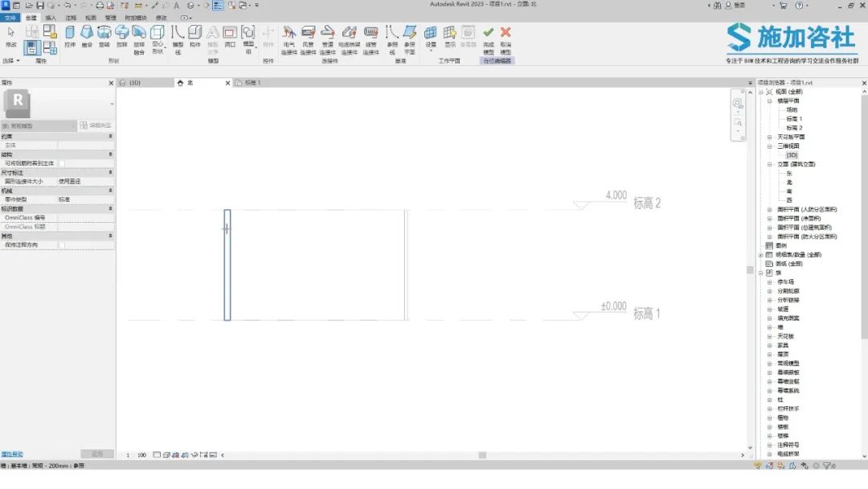The width and height of the screenshot is (868, 489).
Task: Click the 1 : 100 view scale
Action: pos(136,455)
